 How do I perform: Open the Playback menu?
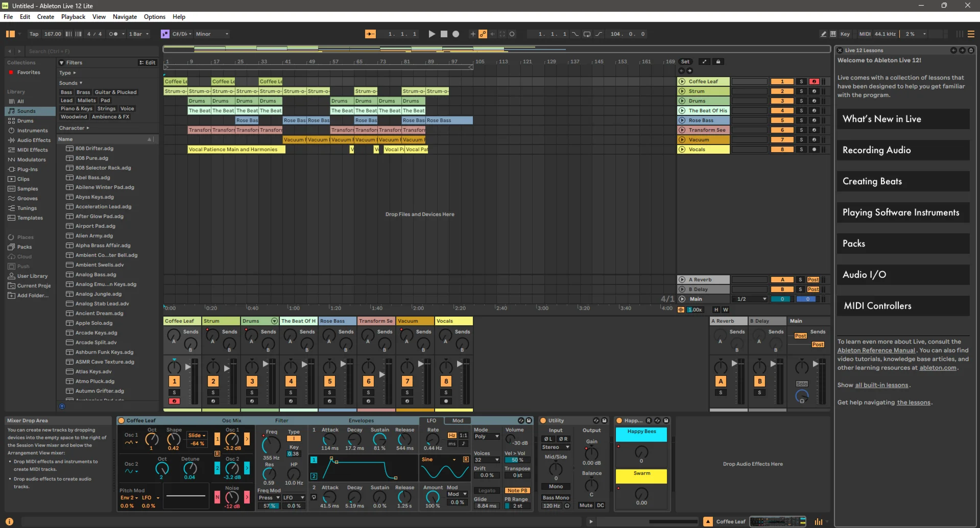click(x=73, y=17)
